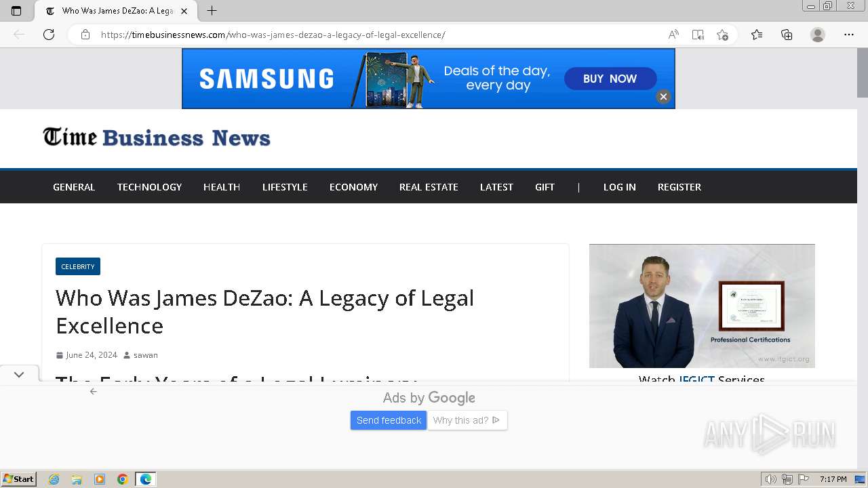Select the Edge taskbar icon

[x=146, y=479]
